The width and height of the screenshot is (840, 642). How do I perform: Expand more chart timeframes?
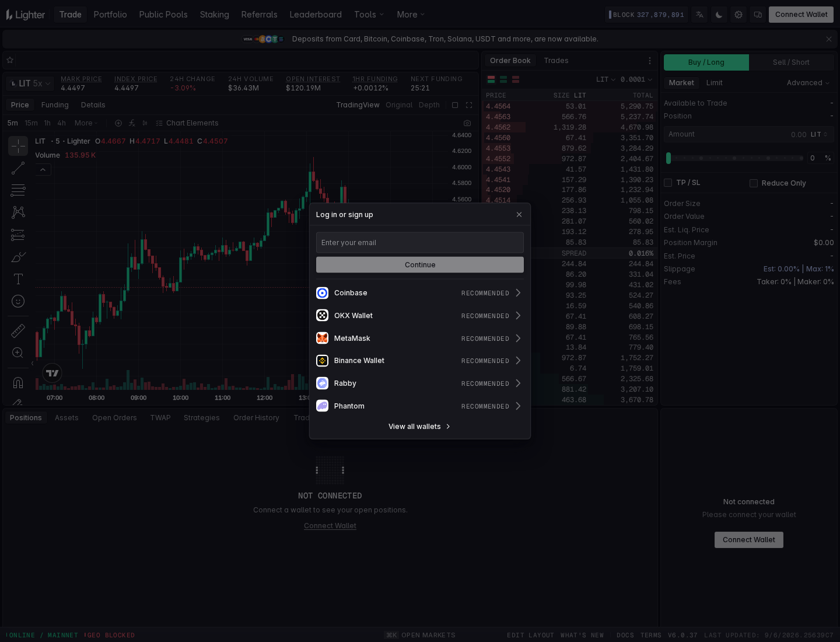pyautogui.click(x=86, y=123)
